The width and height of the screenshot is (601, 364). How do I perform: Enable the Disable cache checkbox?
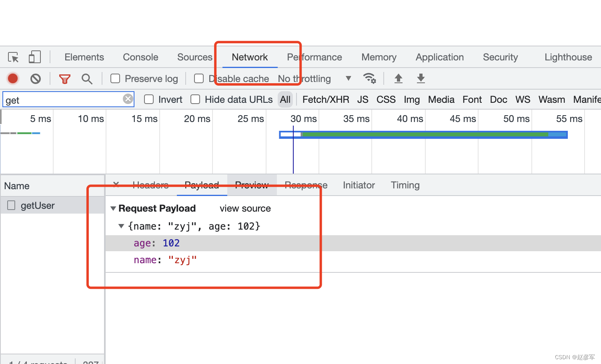click(x=199, y=78)
